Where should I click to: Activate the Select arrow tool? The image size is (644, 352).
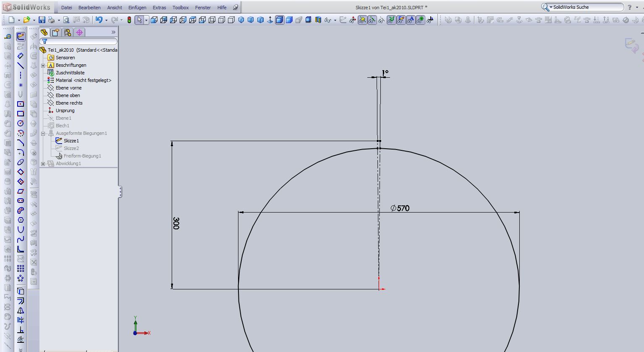click(139, 20)
